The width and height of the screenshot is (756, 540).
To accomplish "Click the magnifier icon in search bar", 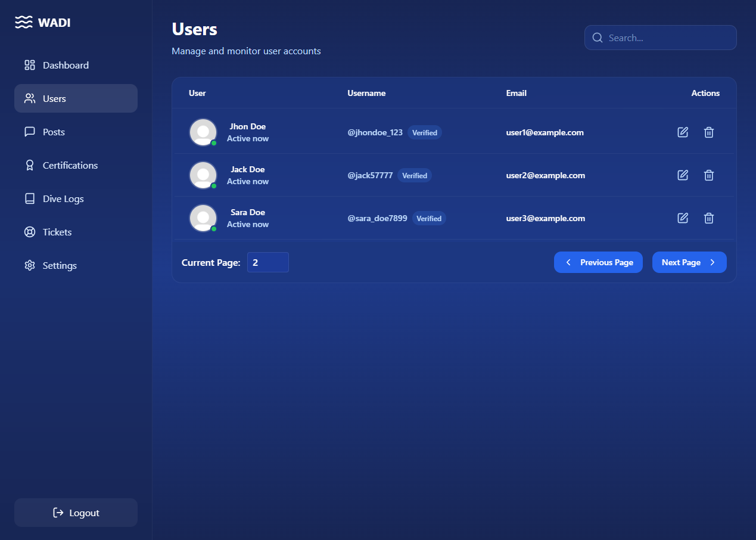I will [x=598, y=38].
